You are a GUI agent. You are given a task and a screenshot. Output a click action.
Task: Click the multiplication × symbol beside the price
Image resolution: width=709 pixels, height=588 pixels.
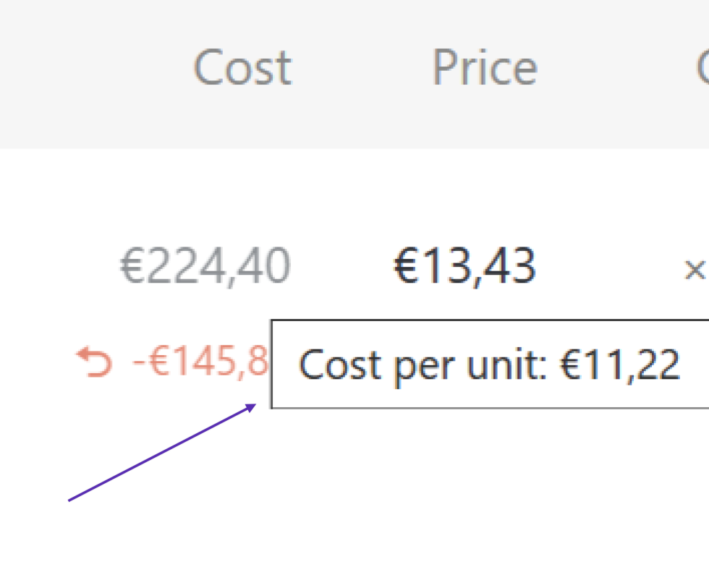[x=695, y=270]
